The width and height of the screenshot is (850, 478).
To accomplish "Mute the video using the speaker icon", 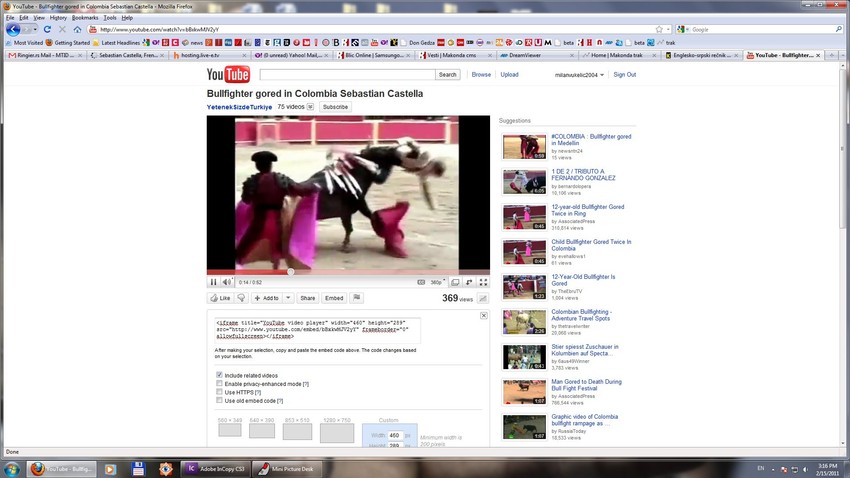I will [x=227, y=282].
